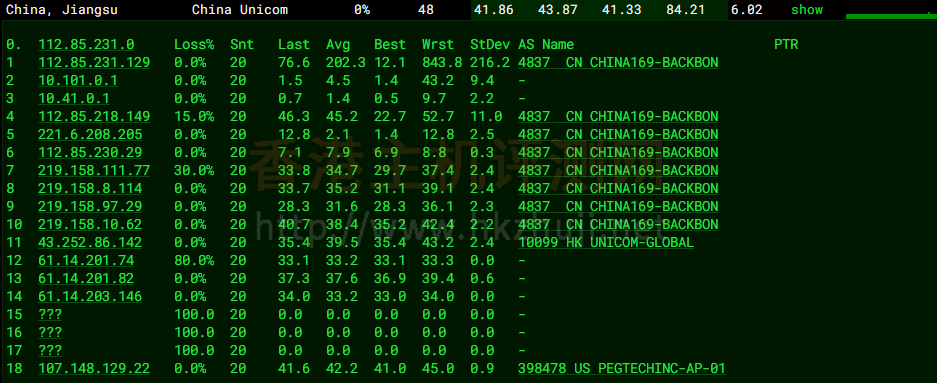
Task: Open AS link 398478 US PEGTECHINC-AP-01
Action: 621,368
